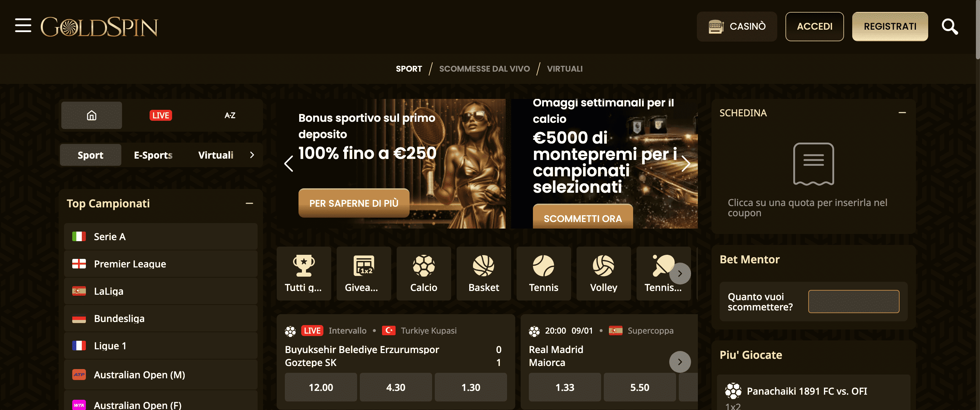Screen dimensions: 980x410
Task: Select the E-Sports tab
Action: [x=153, y=155]
